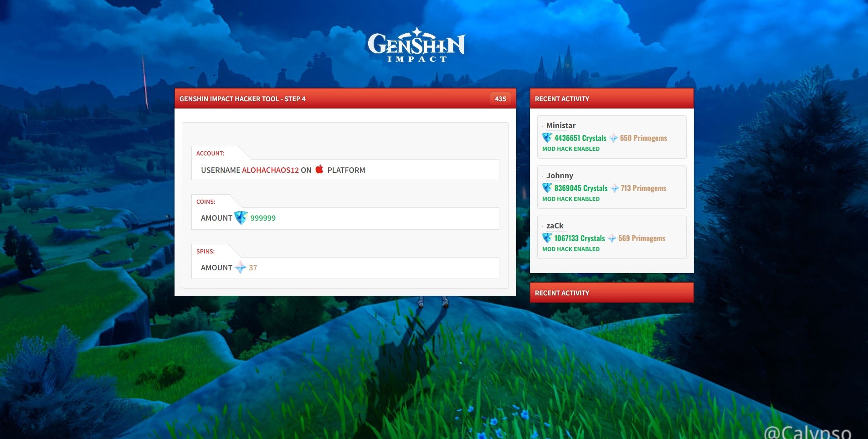Click MOD HACK ENABLED under Johnny

pos(571,199)
